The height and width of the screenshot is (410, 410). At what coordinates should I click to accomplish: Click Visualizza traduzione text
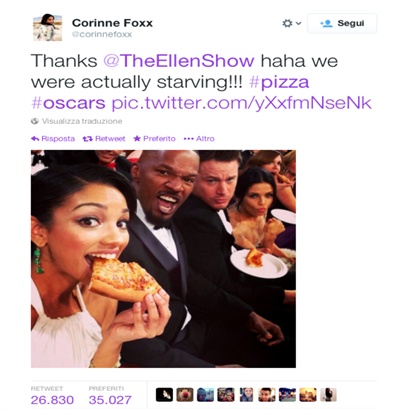82,121
